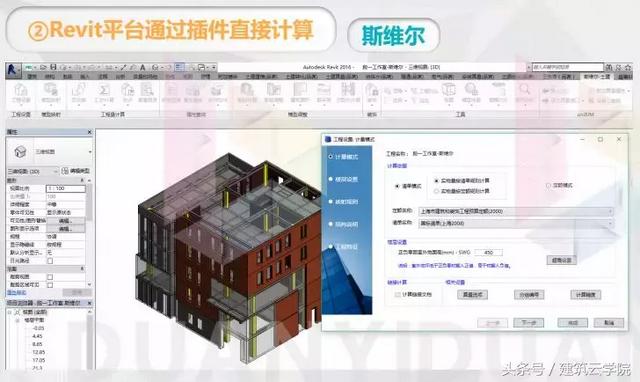The width and height of the screenshot is (640, 382).
Task: Click the 编辑 button for 可见性/图形替换
Action: coord(65,221)
